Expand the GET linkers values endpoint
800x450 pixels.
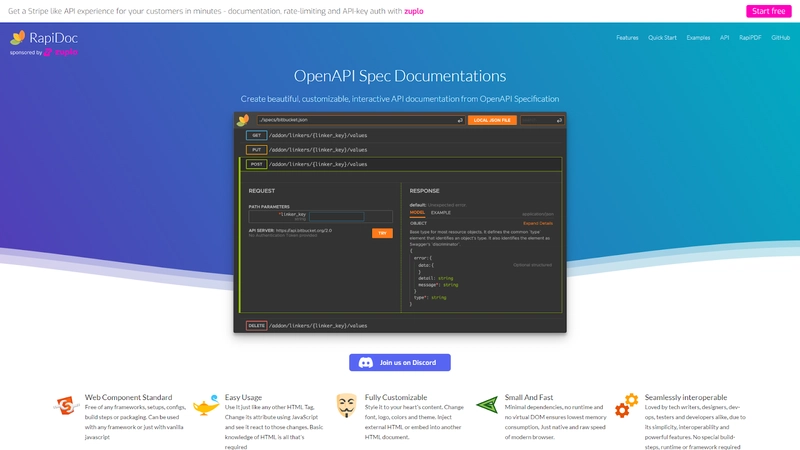pyautogui.click(x=403, y=135)
